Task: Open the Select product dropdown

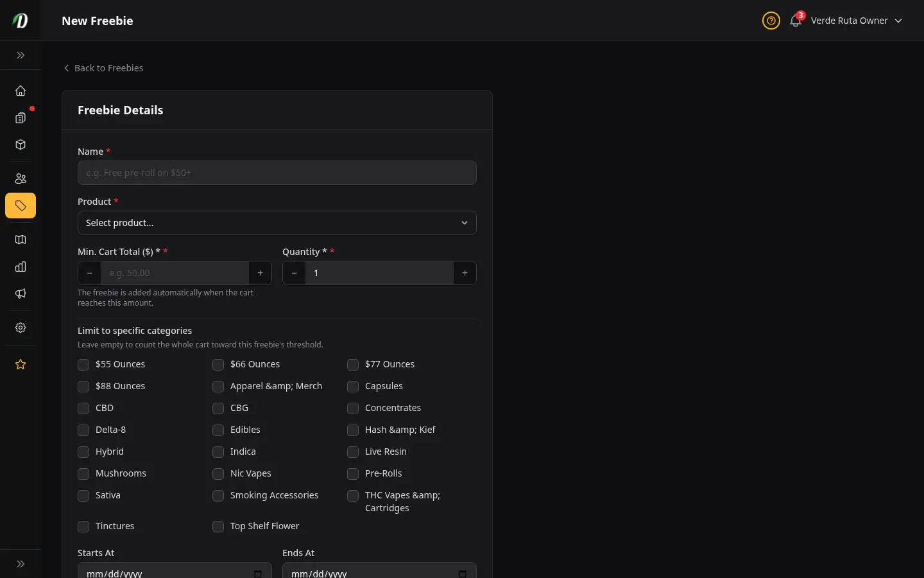Action: point(277,223)
